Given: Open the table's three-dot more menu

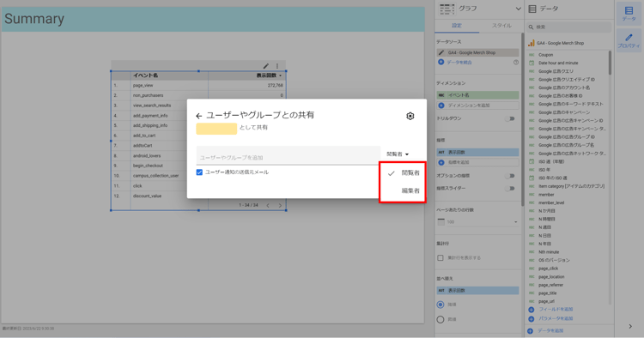Looking at the screenshot, I should click(277, 66).
